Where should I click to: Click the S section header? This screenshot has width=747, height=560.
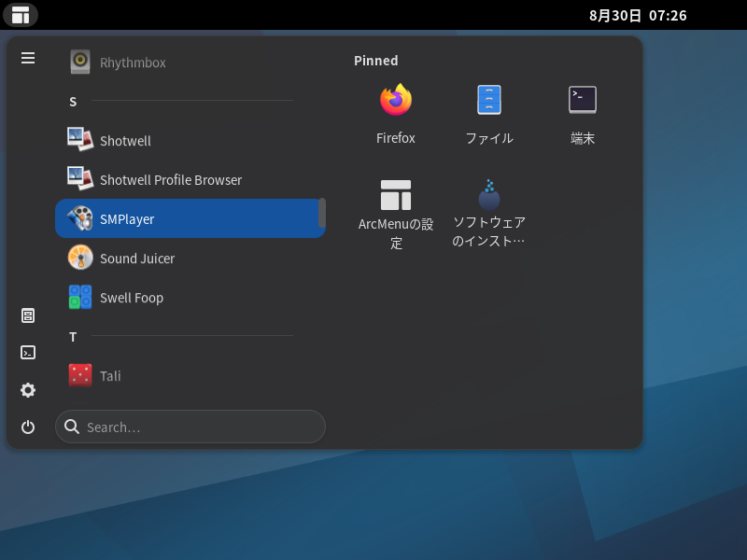coord(73,102)
